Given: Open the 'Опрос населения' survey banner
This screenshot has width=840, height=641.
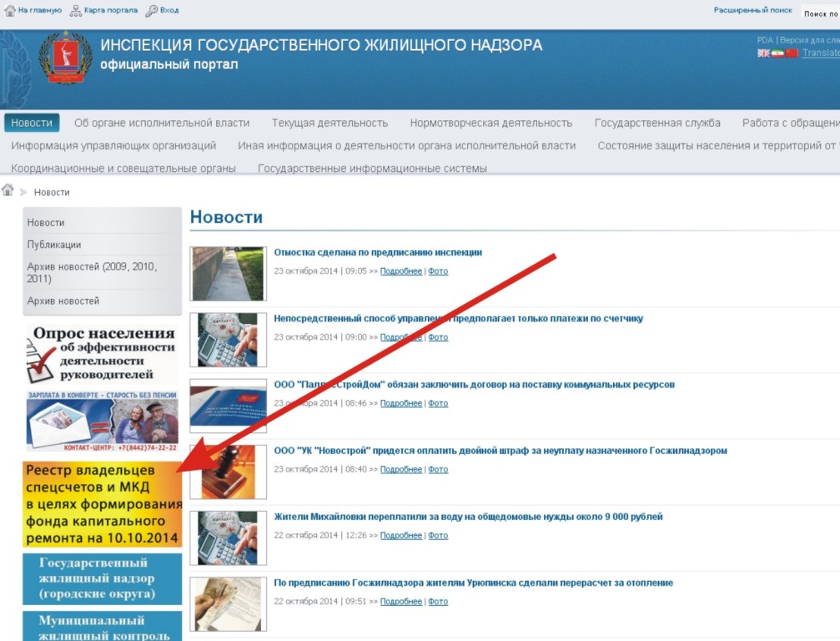Looking at the screenshot, I should 103,354.
